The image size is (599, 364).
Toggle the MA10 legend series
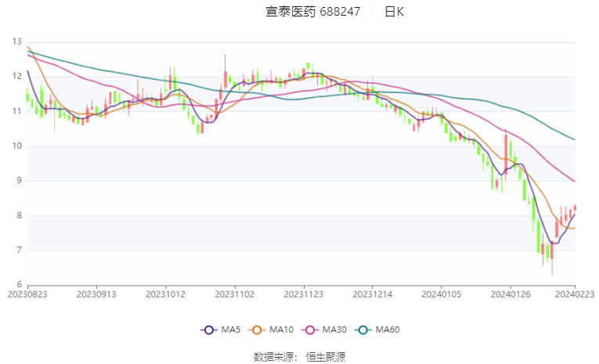[x=271, y=330]
